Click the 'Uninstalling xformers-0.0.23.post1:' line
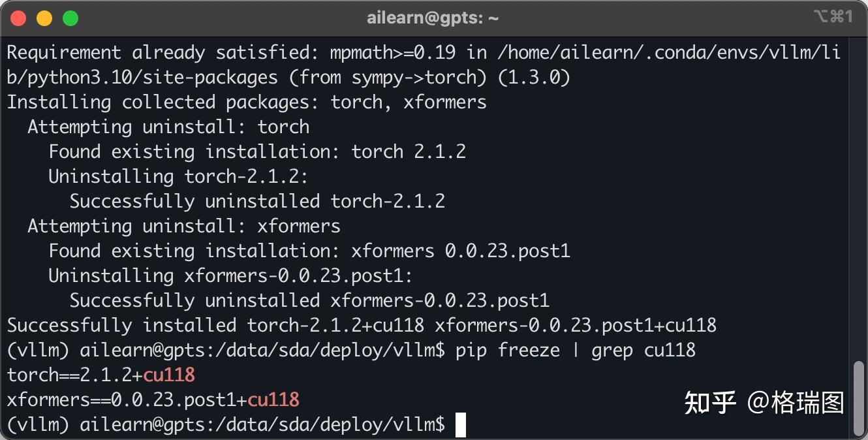The width and height of the screenshot is (868, 440). coord(231,275)
